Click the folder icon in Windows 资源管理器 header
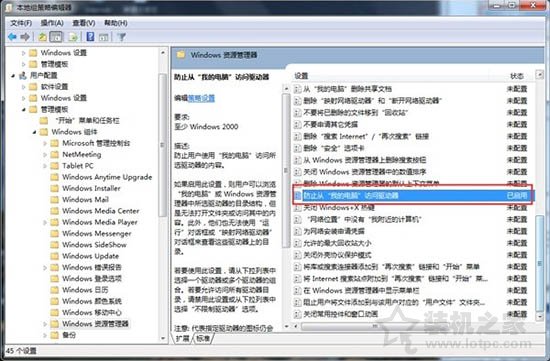This screenshot has height=361, width=550. (181, 55)
